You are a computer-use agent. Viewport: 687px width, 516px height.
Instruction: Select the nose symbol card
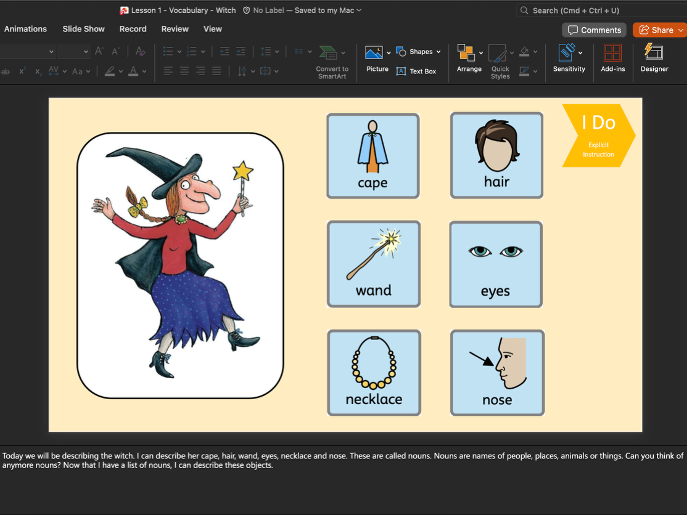pyautogui.click(x=497, y=373)
